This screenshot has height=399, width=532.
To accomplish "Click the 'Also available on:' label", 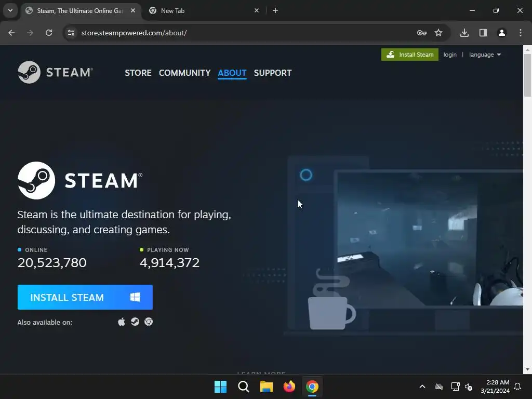I will pyautogui.click(x=45, y=322).
